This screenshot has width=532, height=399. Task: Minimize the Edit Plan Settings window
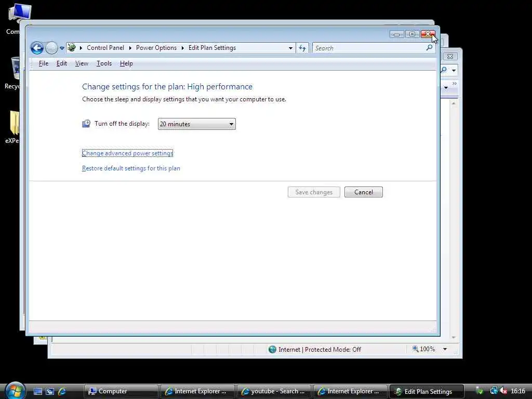click(396, 34)
